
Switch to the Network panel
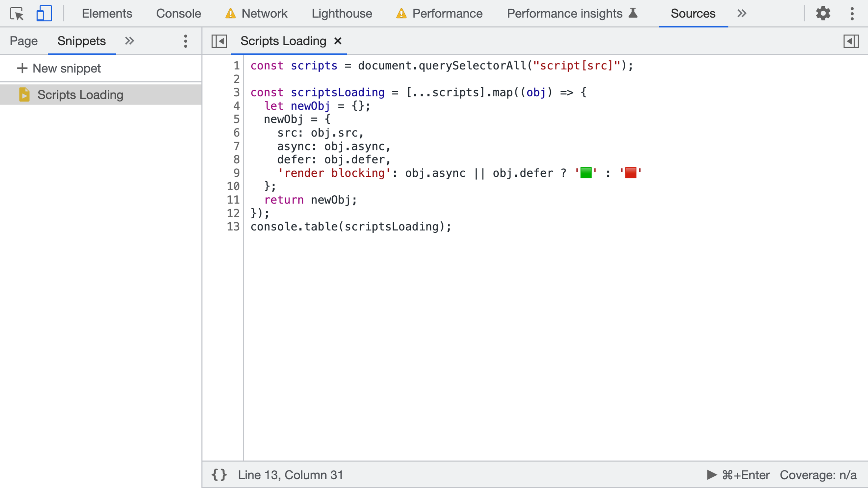[264, 14]
